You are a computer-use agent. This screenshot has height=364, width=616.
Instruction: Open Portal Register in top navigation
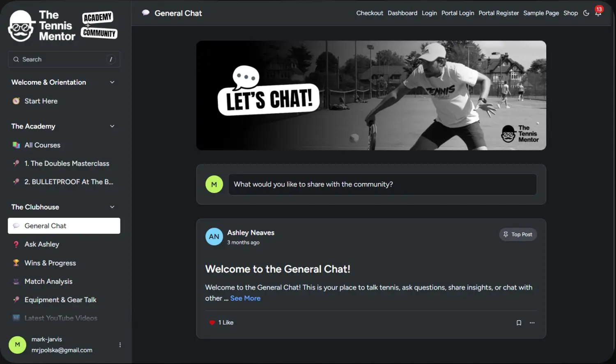point(499,13)
